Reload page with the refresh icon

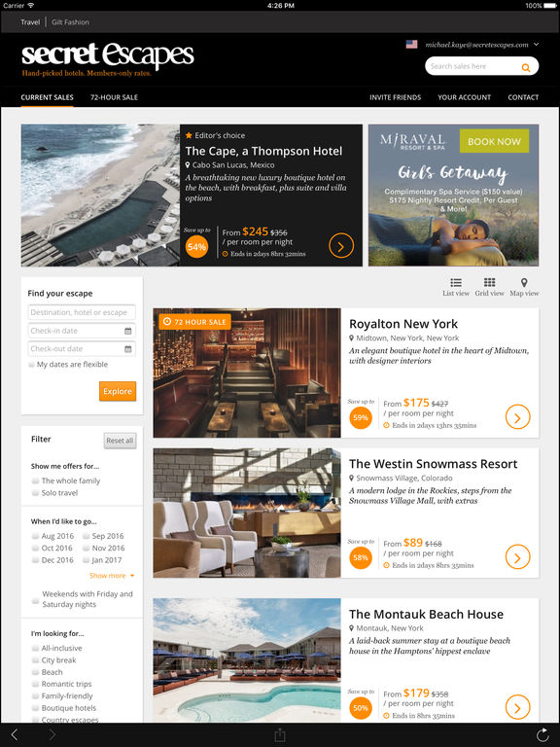click(x=542, y=734)
